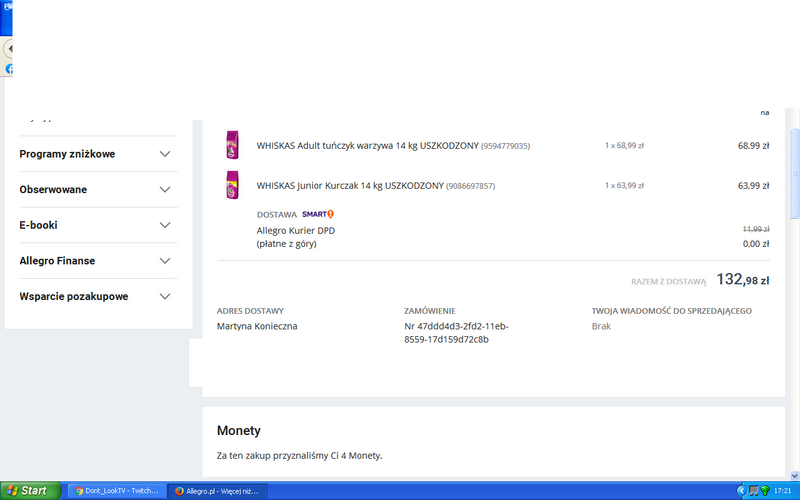Open the WHISKAS Adult tuńczyk warzywa listing link
Viewport: 800px width, 500px height.
367,145
